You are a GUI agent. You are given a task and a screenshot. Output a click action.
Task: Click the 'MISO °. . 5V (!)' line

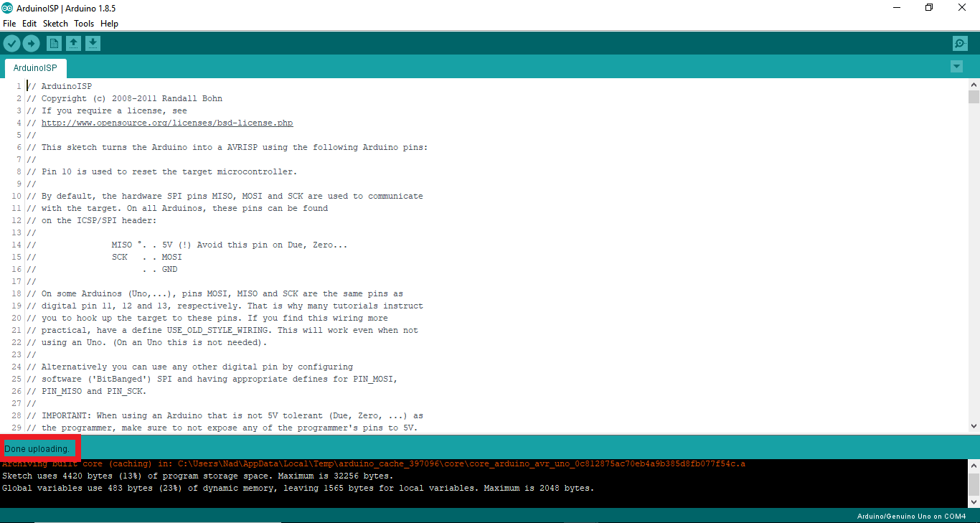tap(187, 245)
